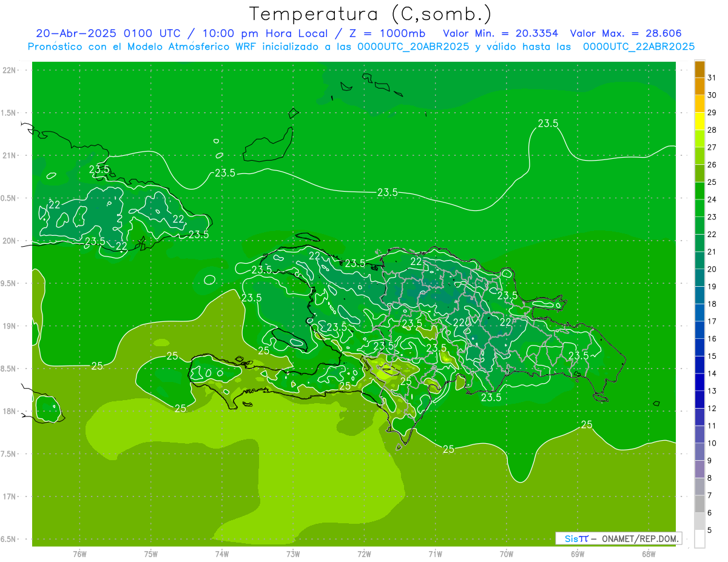Click the "7.5N" latitude axis label
728x562 pixels.
[x=9, y=453]
